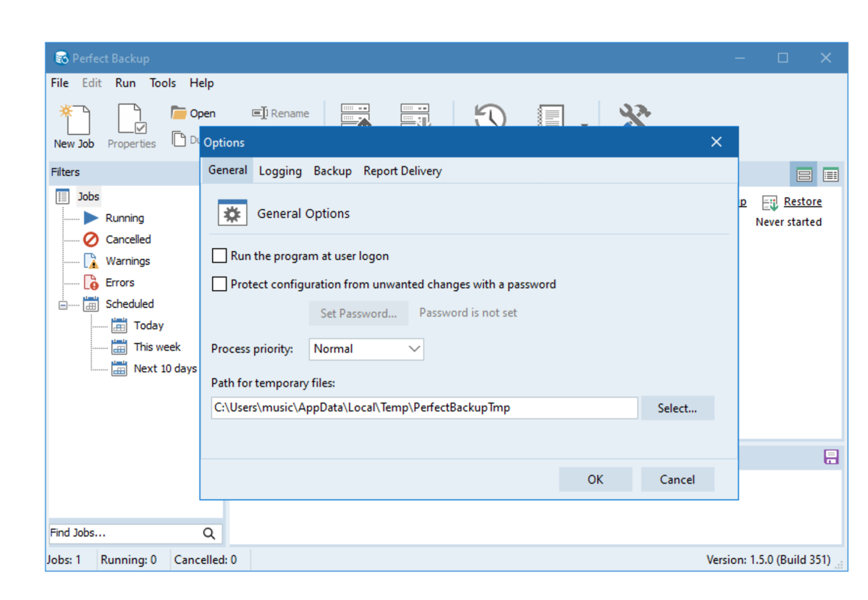Click "Jobs: 1" in the status bar
868x600 pixels.
64,560
